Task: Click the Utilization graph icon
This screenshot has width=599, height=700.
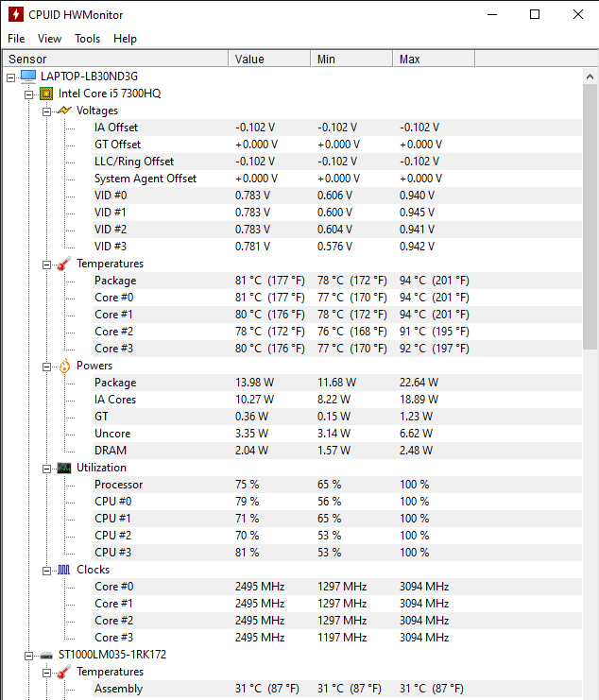Action: [x=64, y=468]
